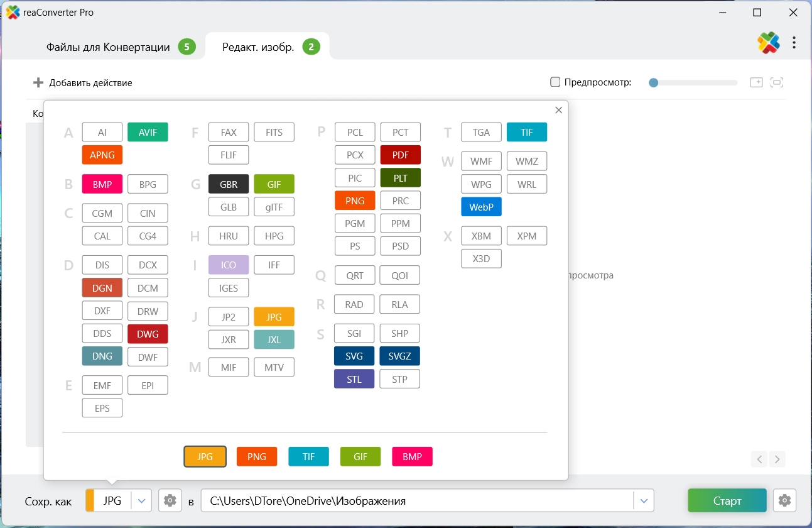Choose the XPM format
This screenshot has width=812, height=528.
click(527, 236)
